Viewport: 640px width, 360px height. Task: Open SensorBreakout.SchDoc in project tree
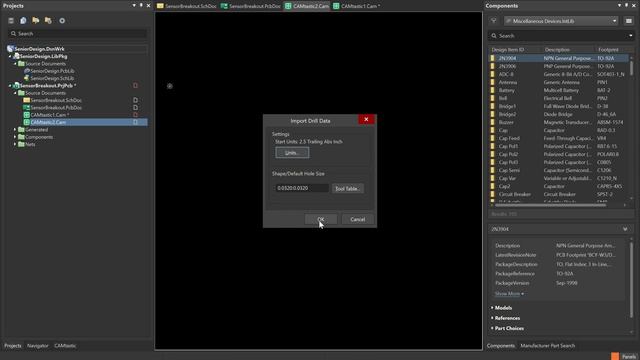pyautogui.click(x=56, y=100)
